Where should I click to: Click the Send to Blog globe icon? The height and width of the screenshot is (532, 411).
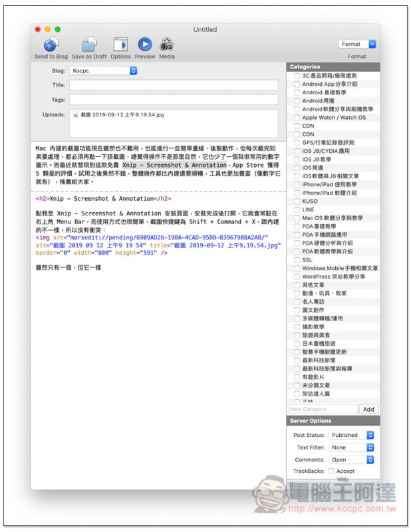[51, 45]
